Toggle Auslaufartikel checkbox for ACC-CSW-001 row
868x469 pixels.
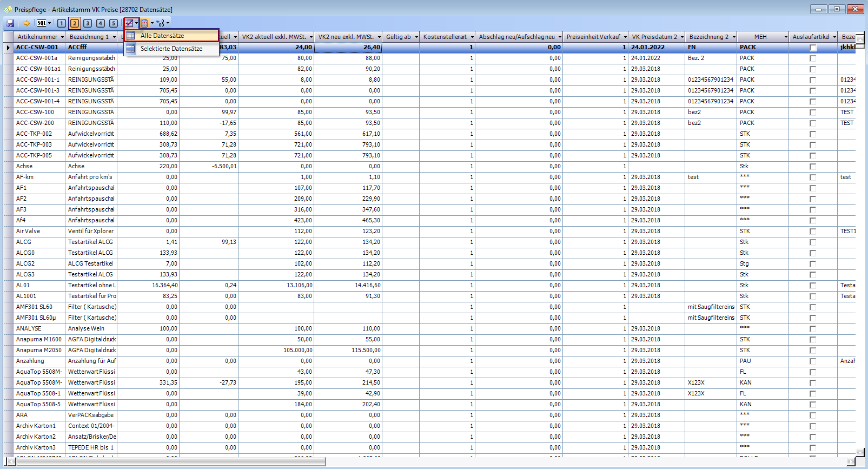click(x=812, y=48)
